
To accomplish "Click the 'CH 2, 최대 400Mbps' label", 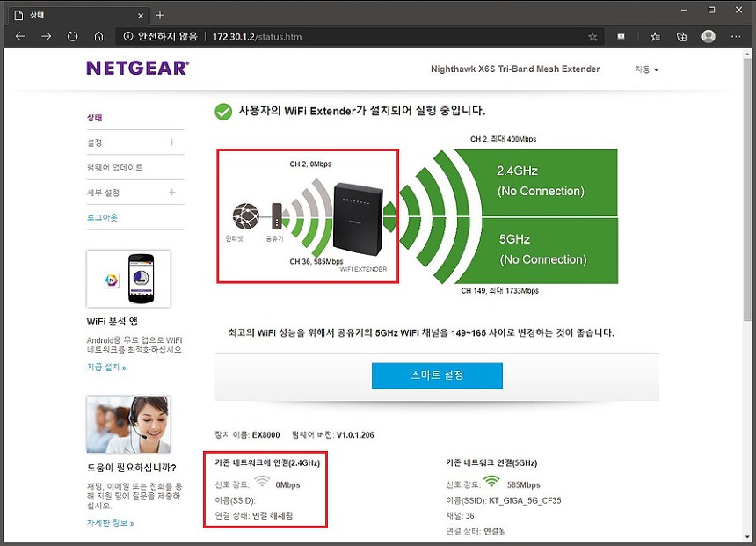I will click(504, 139).
